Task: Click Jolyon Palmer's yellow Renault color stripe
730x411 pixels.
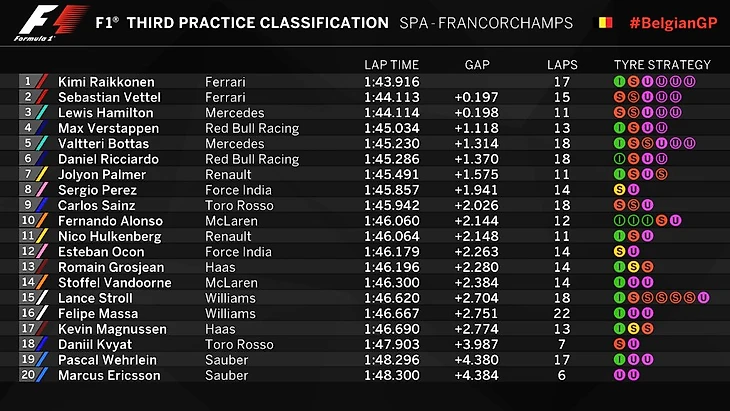Action: (x=43, y=174)
